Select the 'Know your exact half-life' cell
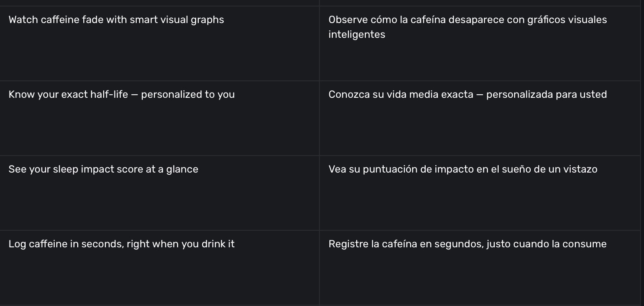The width and height of the screenshot is (644, 306). point(122,95)
